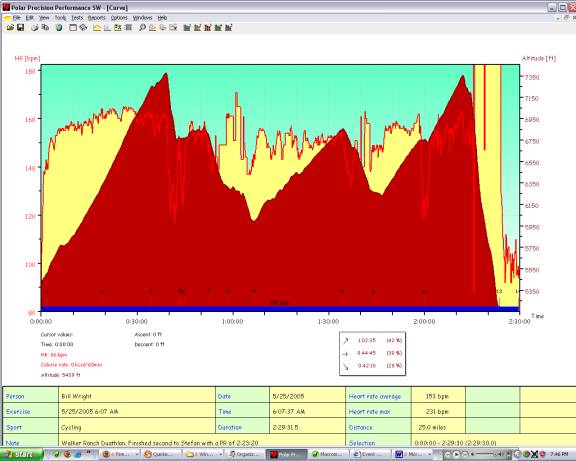Click the 'Person' field label
Screen dimensions: 576x461
(x=15, y=396)
